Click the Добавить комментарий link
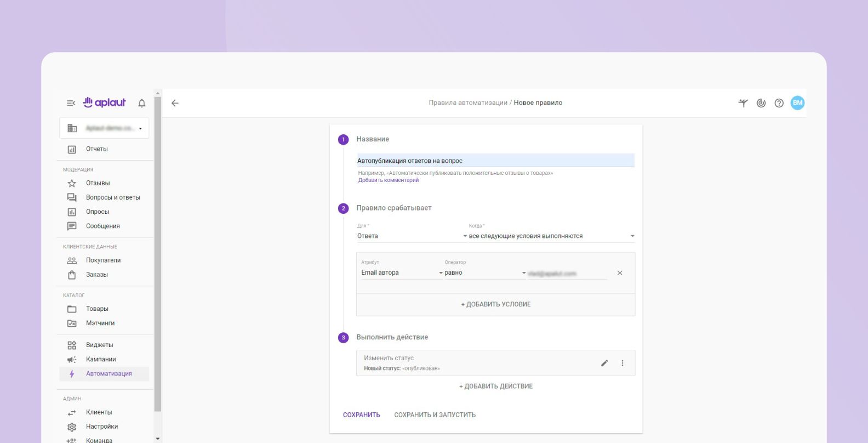Screen dimensions: 868x443 pyautogui.click(x=389, y=180)
